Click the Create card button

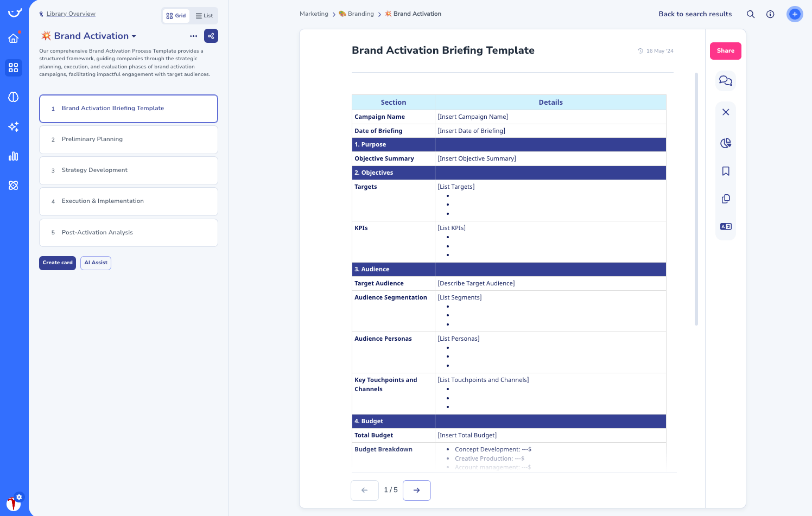[x=57, y=263]
